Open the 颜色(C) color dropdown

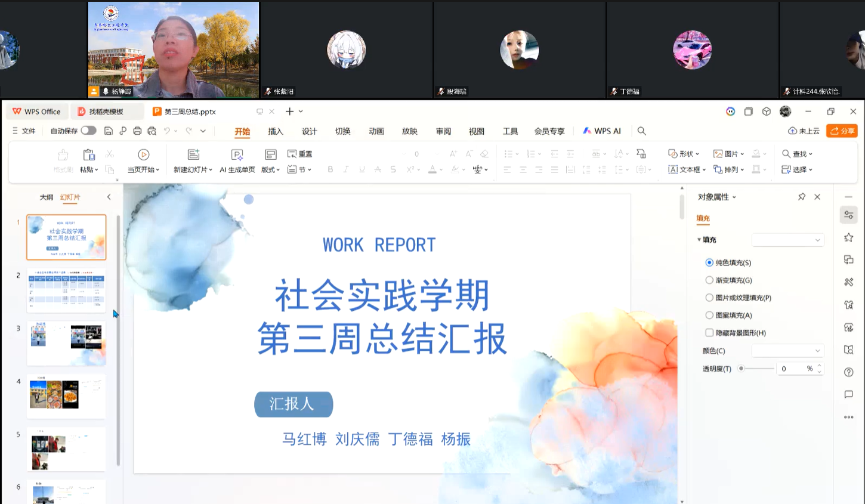tap(787, 351)
